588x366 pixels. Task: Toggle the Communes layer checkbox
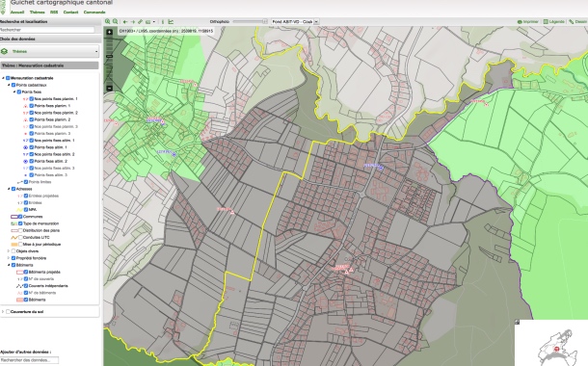tap(20, 217)
